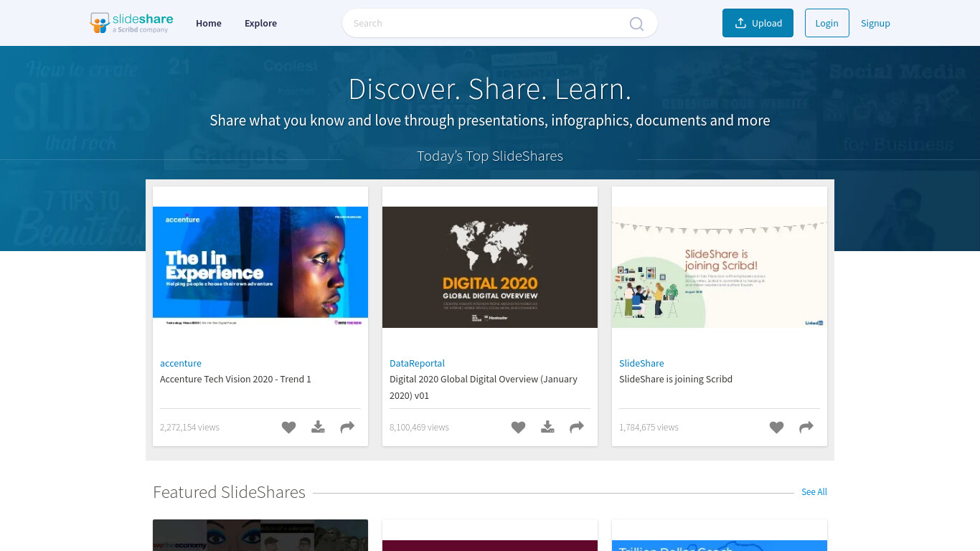Open the DataReportal author link
The image size is (980, 551).
[x=417, y=363]
